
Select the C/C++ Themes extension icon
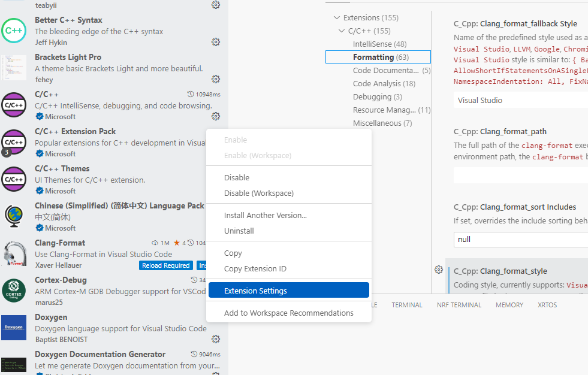click(14, 179)
